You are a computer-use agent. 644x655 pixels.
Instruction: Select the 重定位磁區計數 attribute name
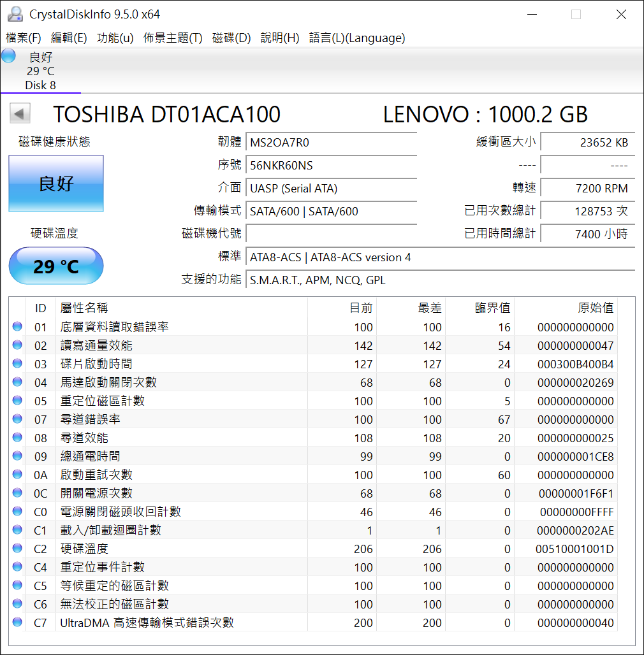click(x=103, y=401)
